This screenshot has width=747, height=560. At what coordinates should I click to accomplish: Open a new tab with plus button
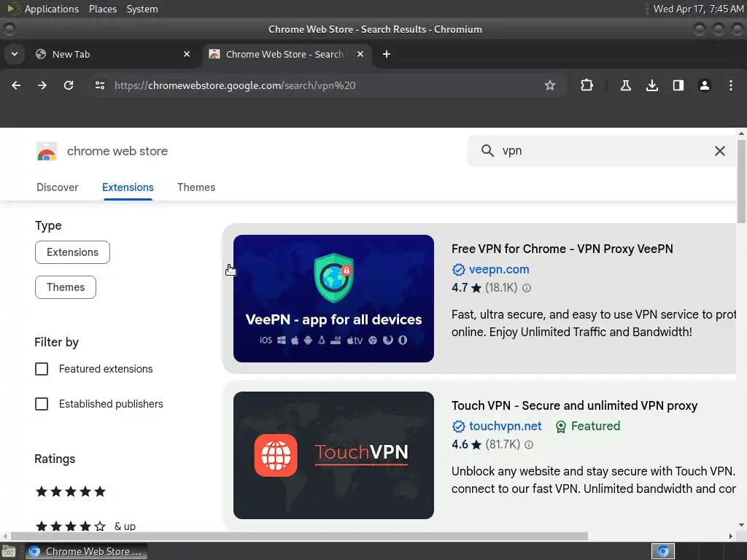tap(387, 54)
